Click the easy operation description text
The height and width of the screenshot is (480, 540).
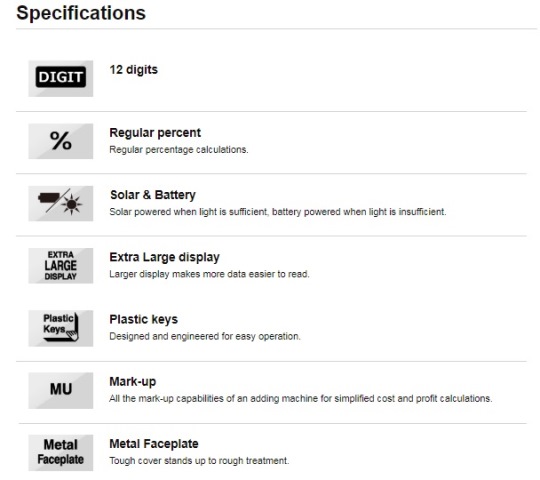[205, 336]
